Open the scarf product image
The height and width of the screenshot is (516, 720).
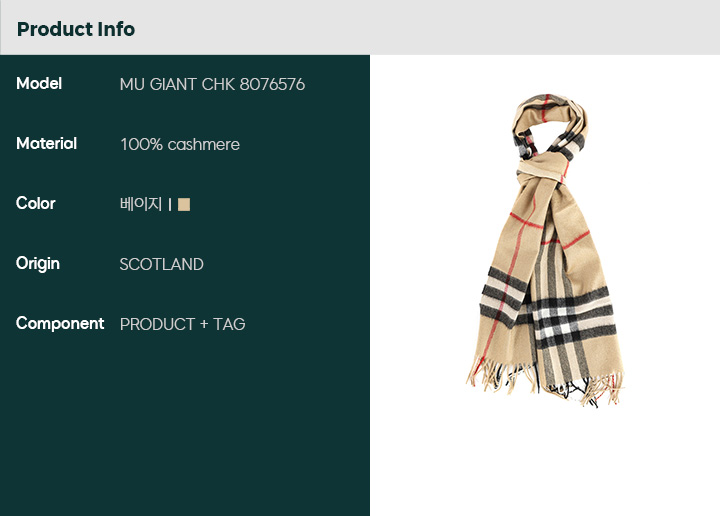tap(545, 250)
